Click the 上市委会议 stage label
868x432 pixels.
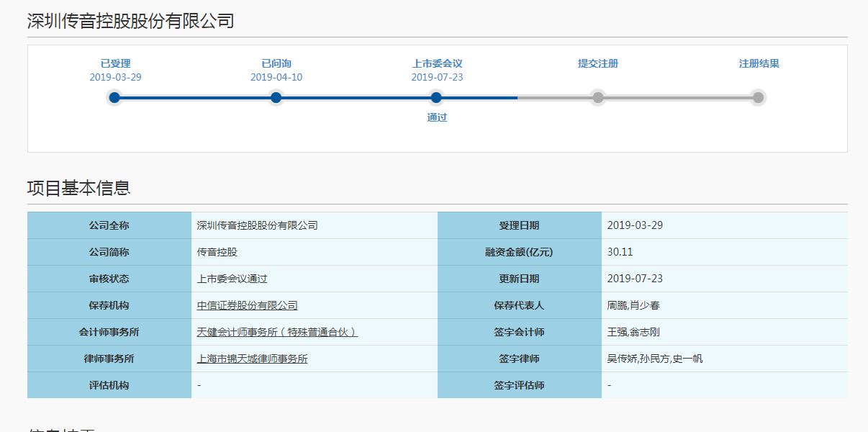(x=438, y=63)
